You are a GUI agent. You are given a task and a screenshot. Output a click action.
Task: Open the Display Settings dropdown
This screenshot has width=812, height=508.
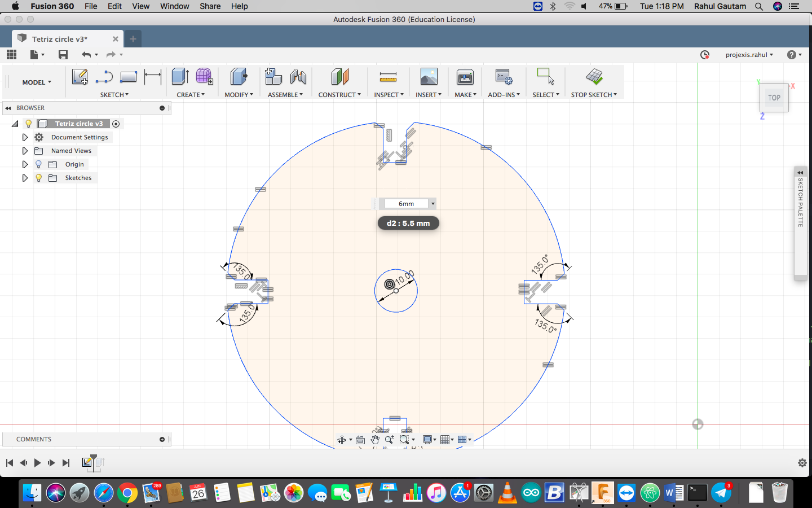click(x=430, y=440)
